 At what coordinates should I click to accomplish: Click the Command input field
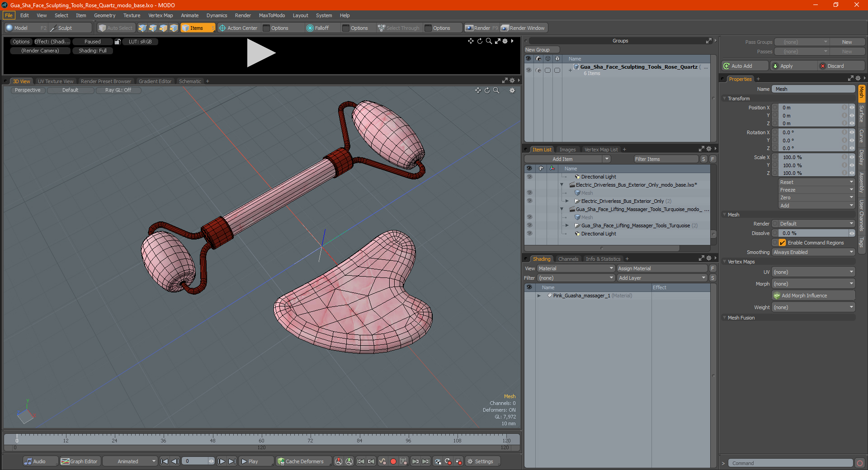click(x=790, y=463)
